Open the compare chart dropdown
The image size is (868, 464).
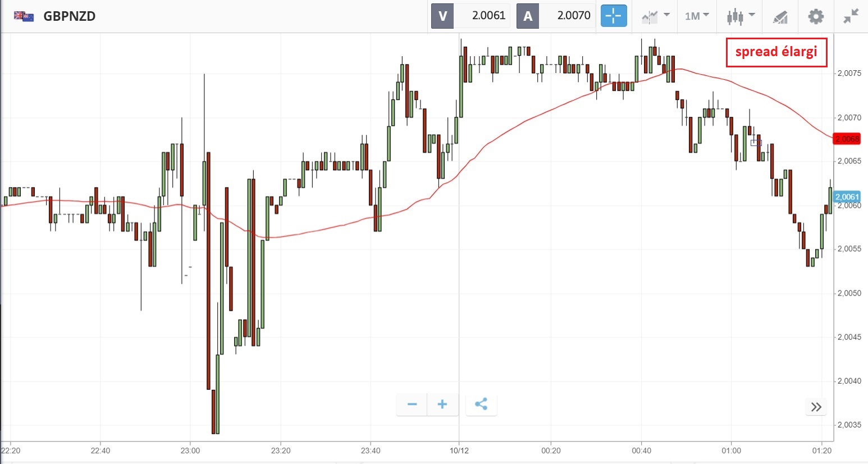(x=655, y=16)
